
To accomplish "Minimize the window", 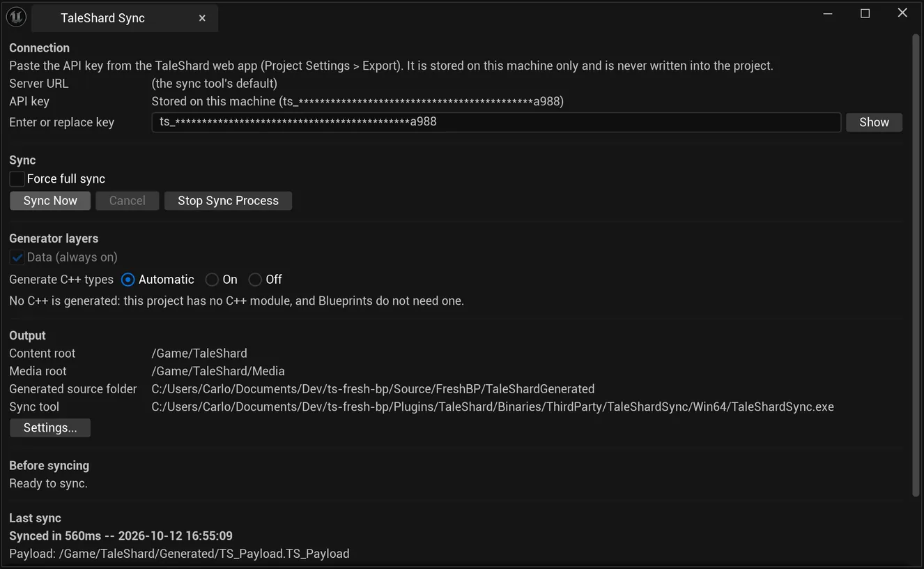I will pyautogui.click(x=828, y=13).
